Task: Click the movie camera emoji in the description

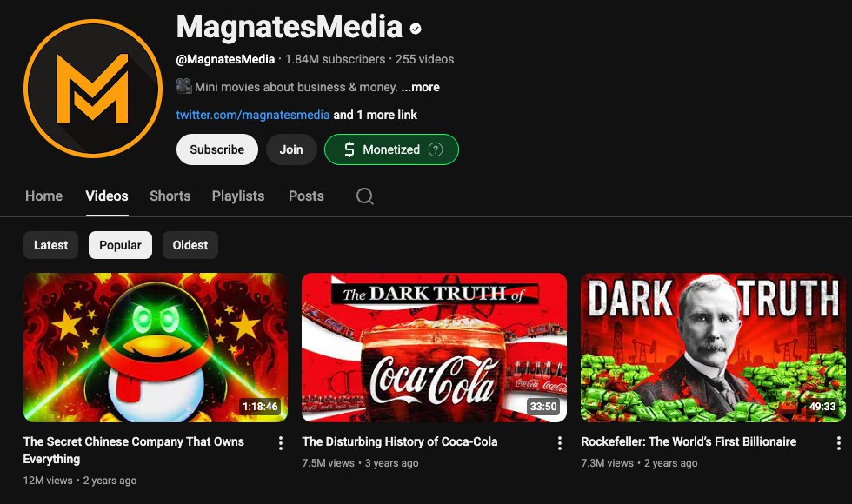Action: coord(184,86)
